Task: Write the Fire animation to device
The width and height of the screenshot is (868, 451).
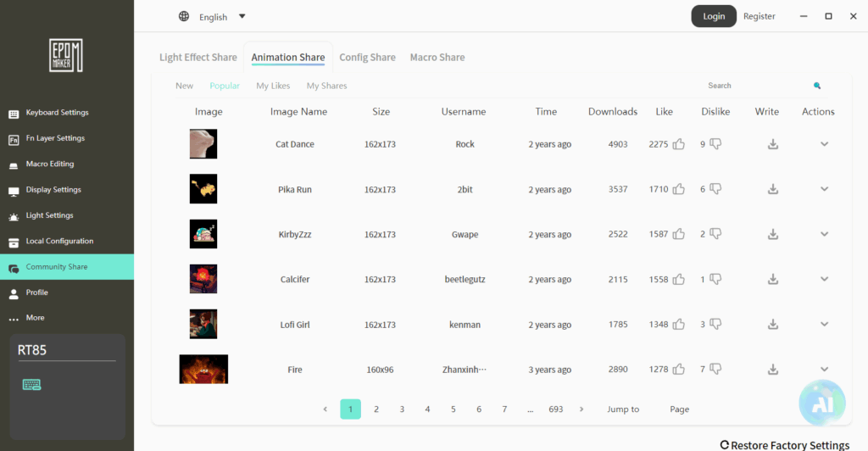Action: coord(772,369)
